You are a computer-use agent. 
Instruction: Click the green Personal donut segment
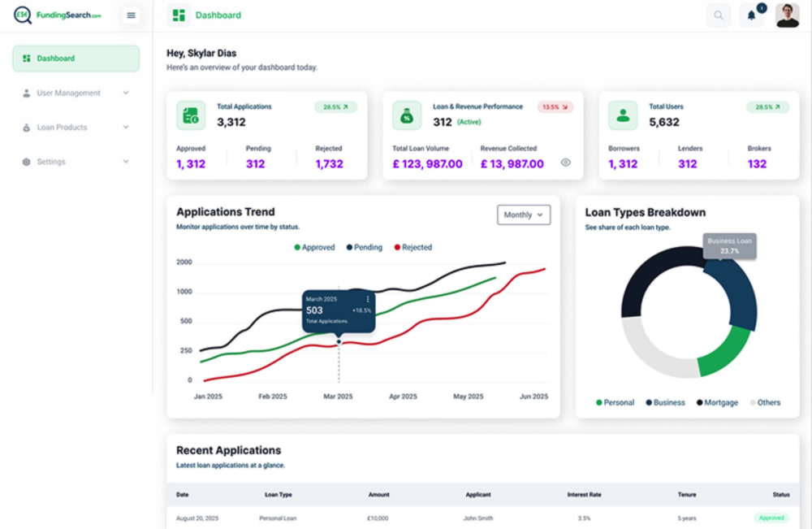(725, 353)
